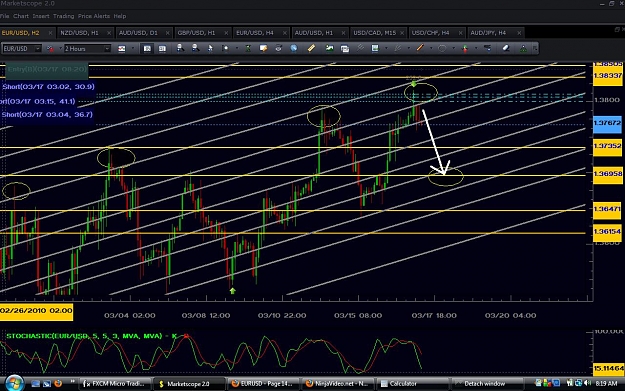This screenshot has width=625, height=391.
Task: Open the Chart menu
Action: (21, 16)
